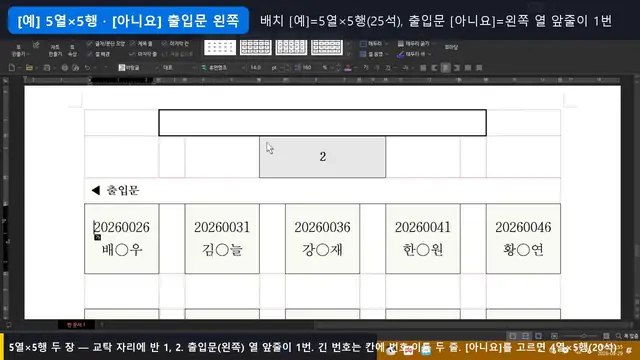640x360 pixels.
Task: Expand the Open folder dropdown arrow
Action: click(37, 68)
